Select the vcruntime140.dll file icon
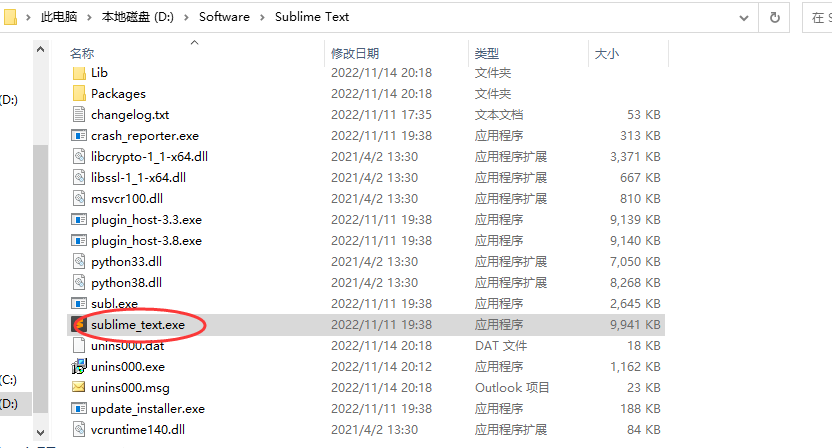This screenshot has height=448, width=832. (79, 429)
